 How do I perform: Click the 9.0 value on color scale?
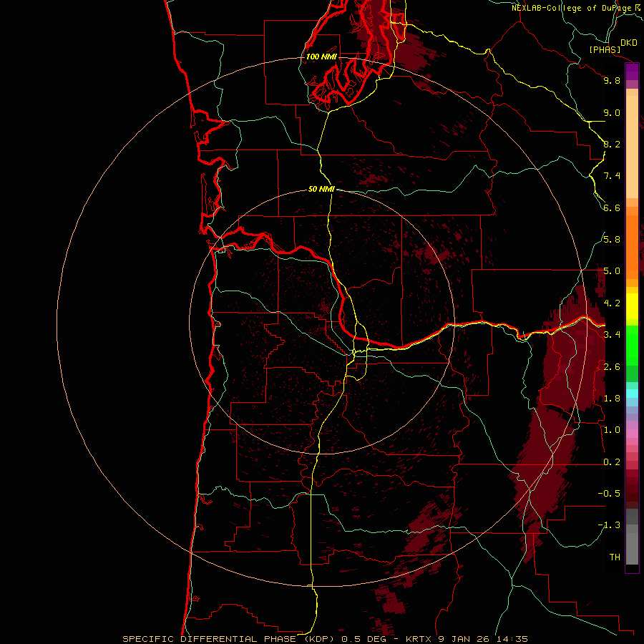click(x=612, y=112)
